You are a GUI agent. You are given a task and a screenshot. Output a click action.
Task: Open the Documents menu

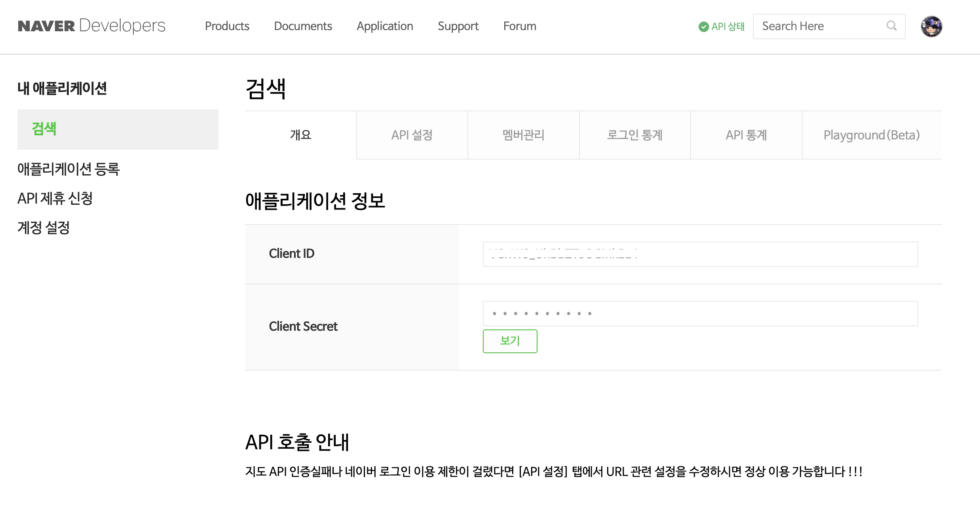tap(303, 26)
